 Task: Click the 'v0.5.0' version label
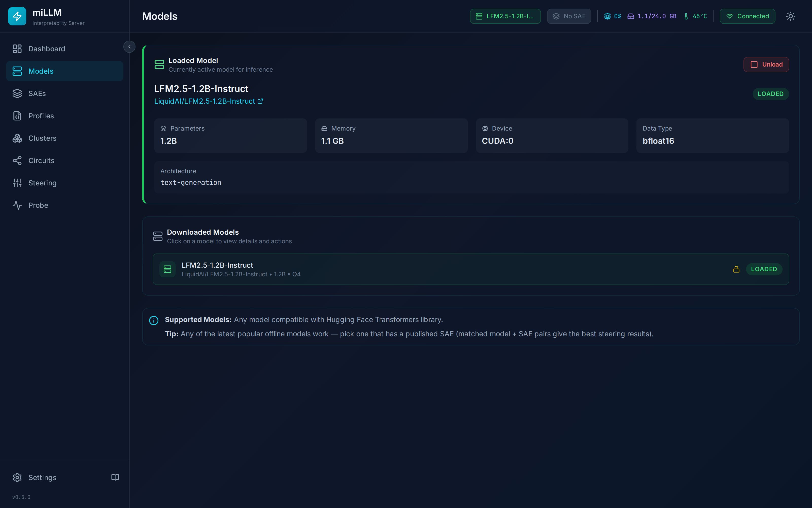(21, 497)
